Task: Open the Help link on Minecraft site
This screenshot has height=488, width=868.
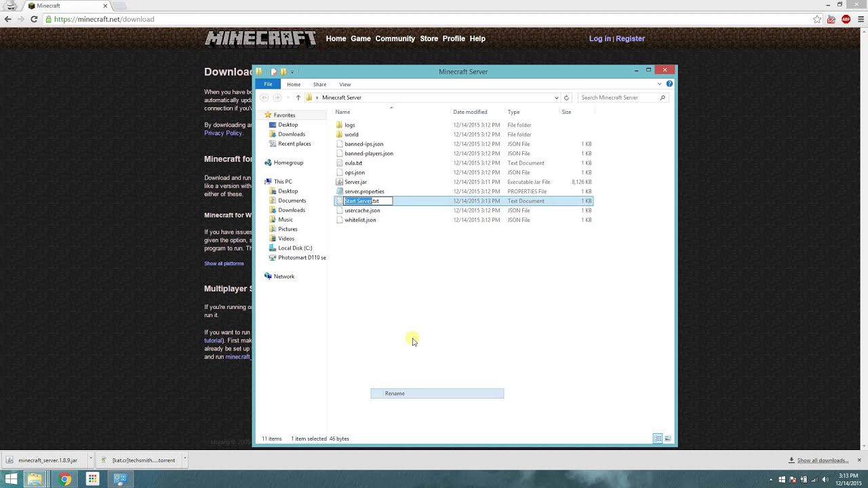Action: point(477,39)
